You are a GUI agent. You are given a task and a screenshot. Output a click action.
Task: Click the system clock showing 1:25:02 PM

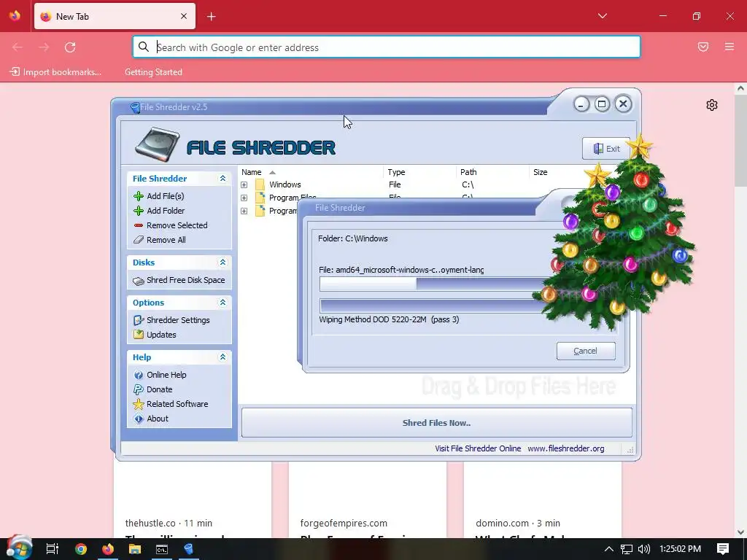pyautogui.click(x=680, y=549)
